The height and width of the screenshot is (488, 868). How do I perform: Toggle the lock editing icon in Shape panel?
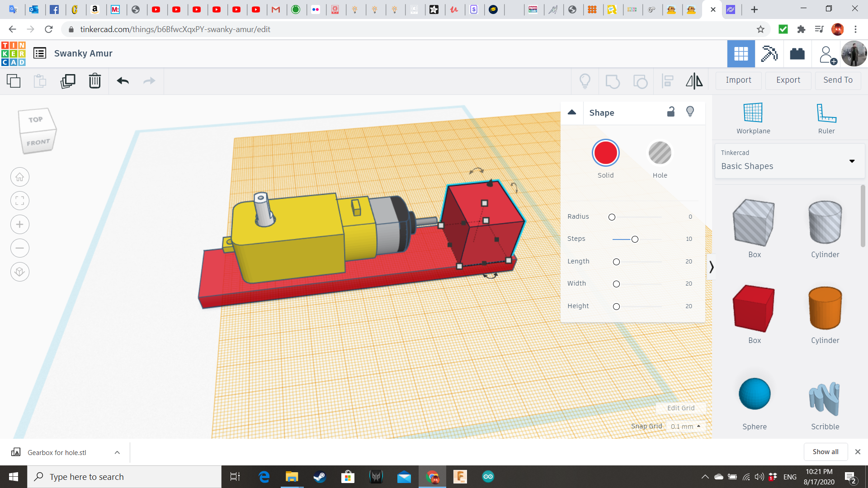coord(671,112)
